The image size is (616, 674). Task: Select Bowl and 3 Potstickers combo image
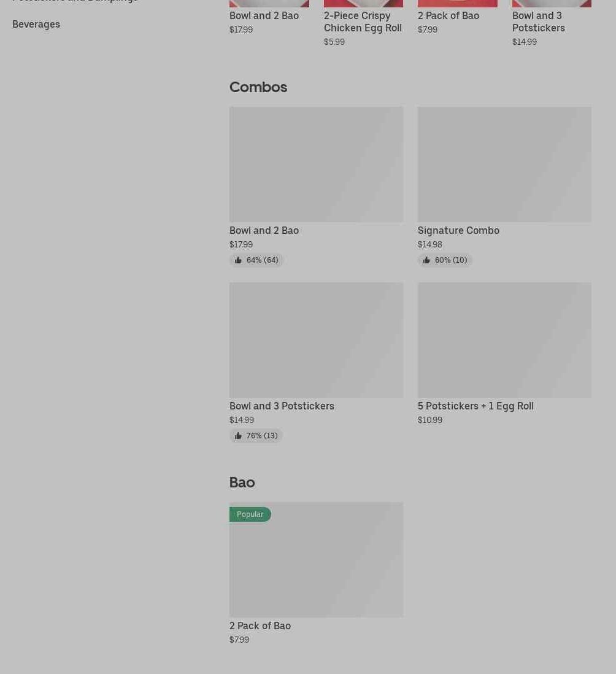316,339
